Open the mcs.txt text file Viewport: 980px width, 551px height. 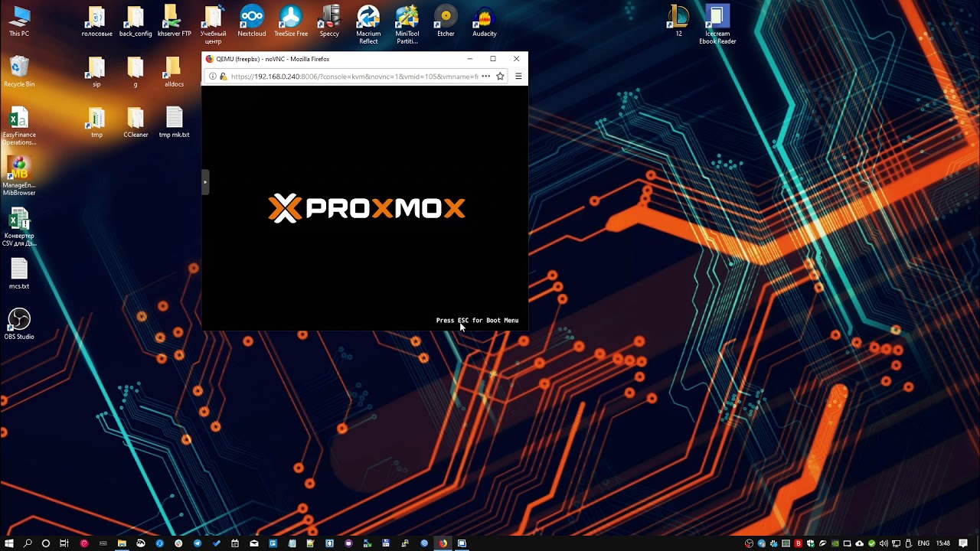[x=19, y=275]
